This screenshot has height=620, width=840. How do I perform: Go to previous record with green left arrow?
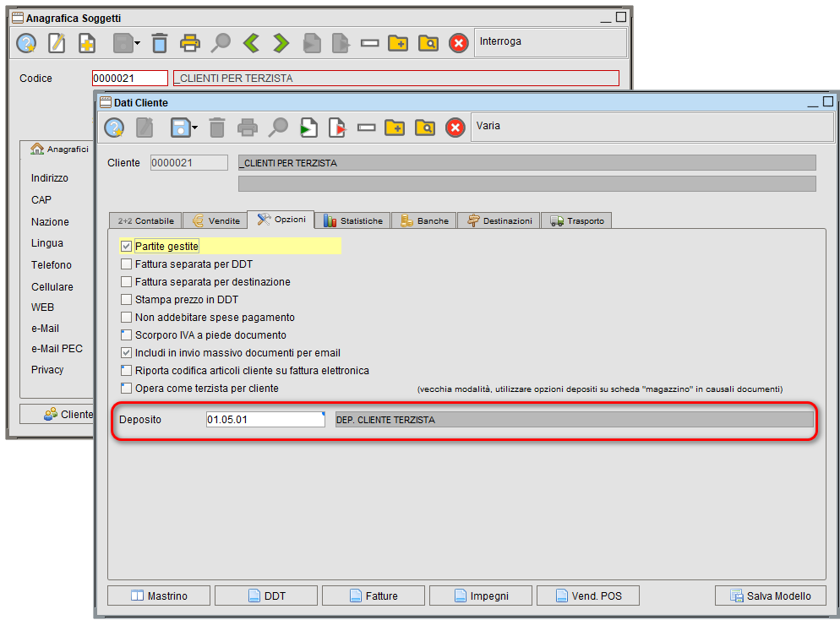click(250, 42)
